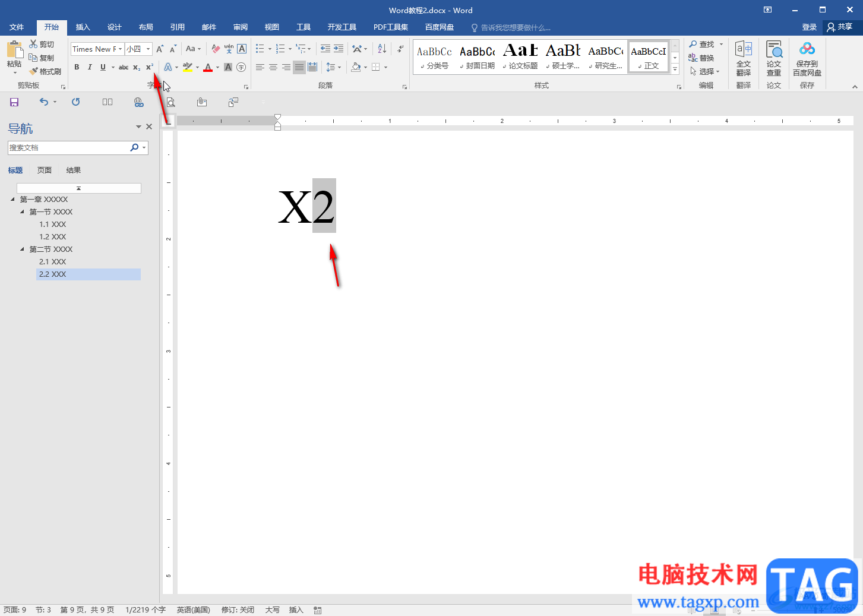Click the Cut scissors button
Screen dimensions: 863x616
pyautogui.click(x=42, y=44)
